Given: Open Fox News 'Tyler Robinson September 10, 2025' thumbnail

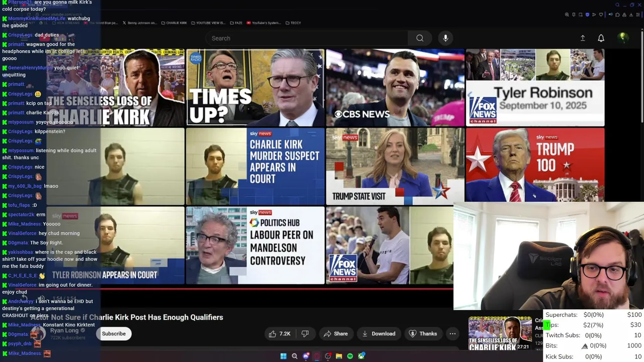Looking at the screenshot, I should 535,87.
